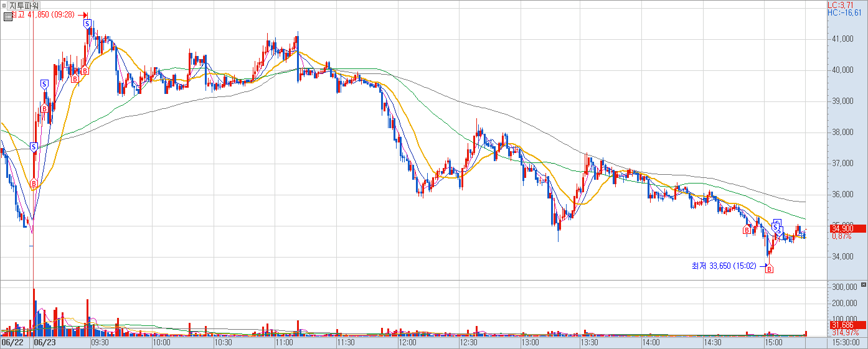
Task: Click the small square toggle beside 지투파워
Action: point(4,6)
